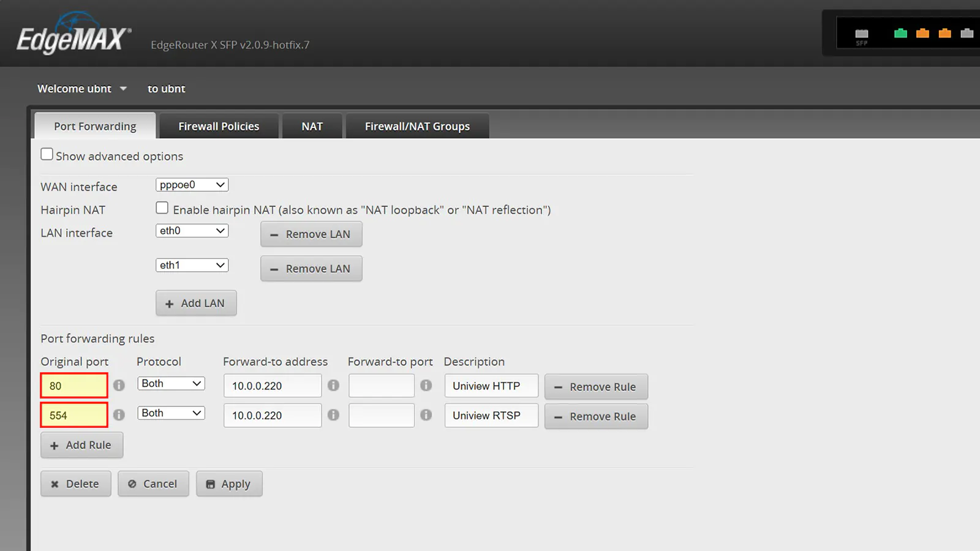Image resolution: width=980 pixels, height=551 pixels.
Task: Click the green port status icon
Action: [x=900, y=33]
